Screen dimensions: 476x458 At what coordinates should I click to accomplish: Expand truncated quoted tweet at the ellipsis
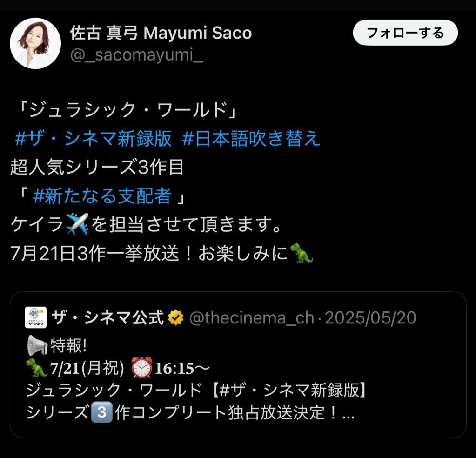point(348,413)
